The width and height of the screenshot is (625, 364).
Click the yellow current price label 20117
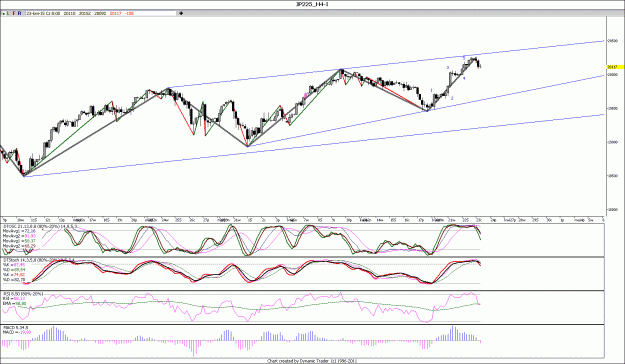pos(615,67)
